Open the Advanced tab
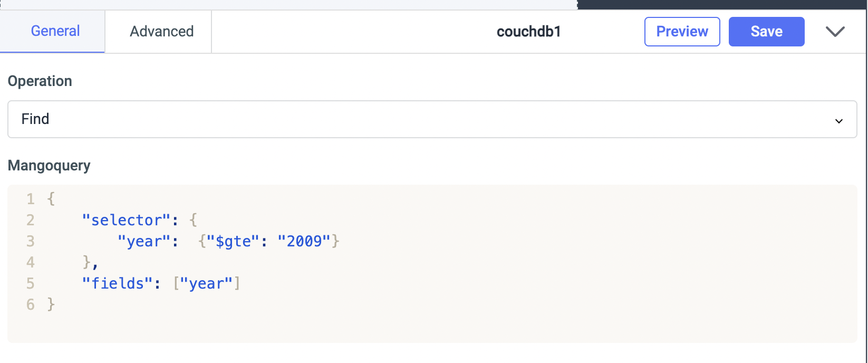This screenshot has width=868, height=363. point(161,32)
